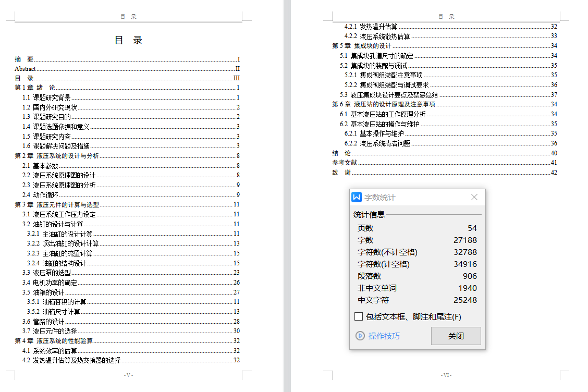Viewport: 588px width, 392px height.
Task: Click the Abstract contents entry
Action: [127, 69]
